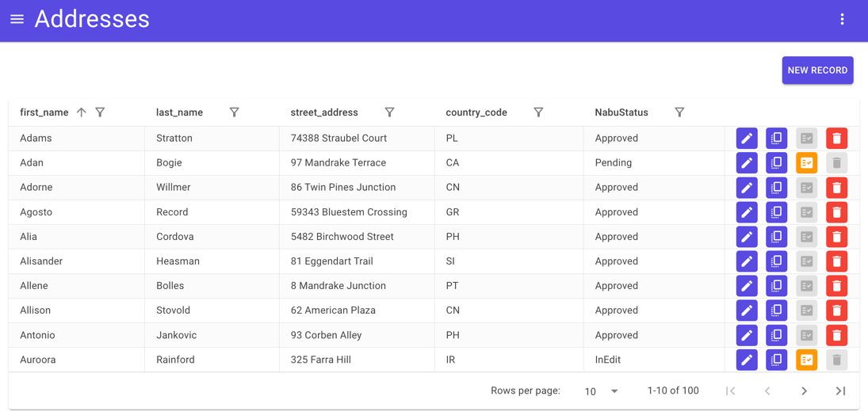Select the '62 American Plaza' cell
This screenshot has height=419, width=868.
tap(357, 310)
